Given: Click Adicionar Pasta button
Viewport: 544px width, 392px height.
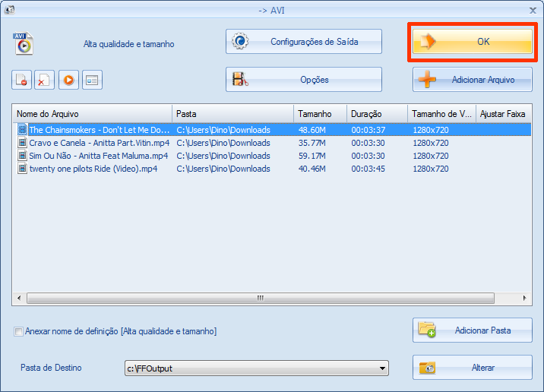Looking at the screenshot, I should coord(472,330).
